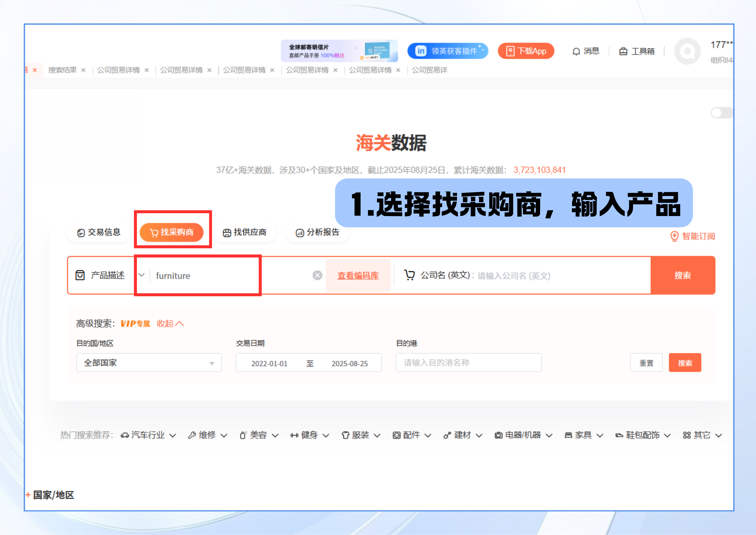
Task: Expand 配件 hot search category
Action: pos(412,435)
